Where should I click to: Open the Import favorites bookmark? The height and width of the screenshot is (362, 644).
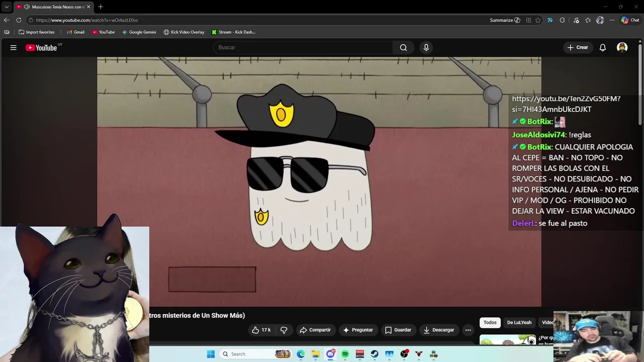(36, 32)
